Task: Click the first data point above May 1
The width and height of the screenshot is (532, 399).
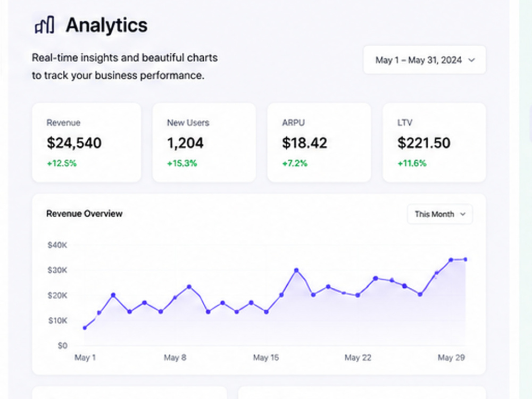Action: point(85,328)
